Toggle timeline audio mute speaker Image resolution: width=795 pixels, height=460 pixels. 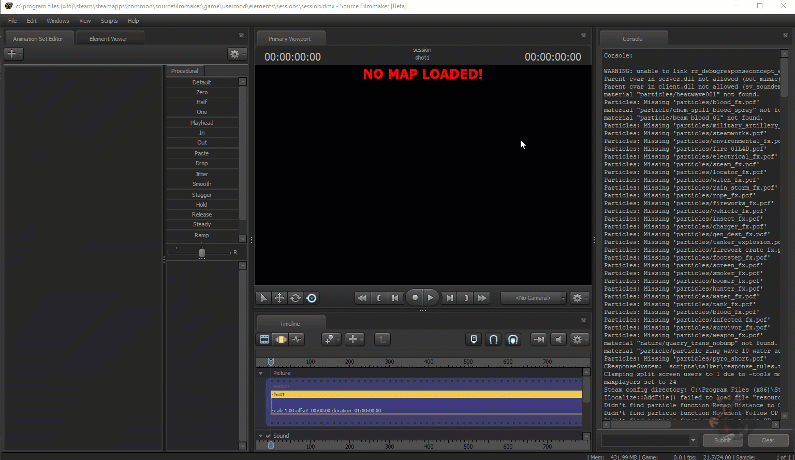[558, 339]
